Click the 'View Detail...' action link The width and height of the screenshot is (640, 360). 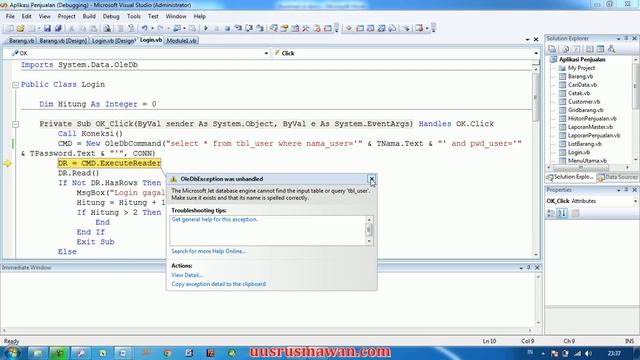(x=187, y=276)
